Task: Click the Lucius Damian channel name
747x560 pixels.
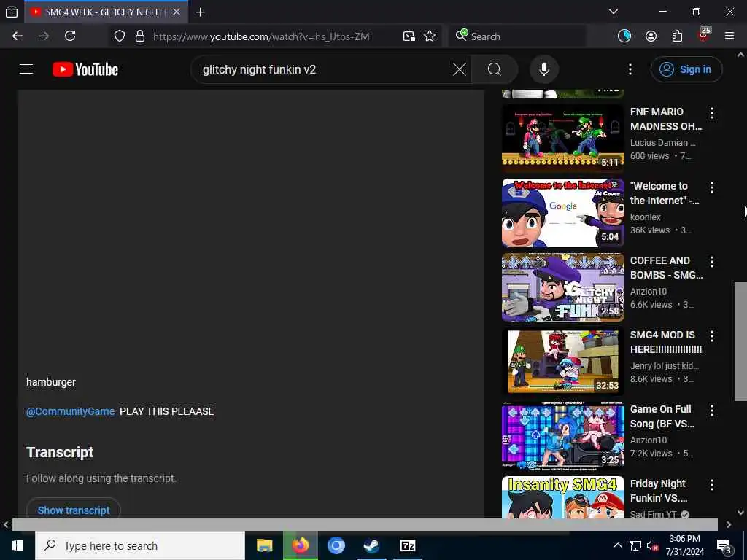Action: pos(662,142)
